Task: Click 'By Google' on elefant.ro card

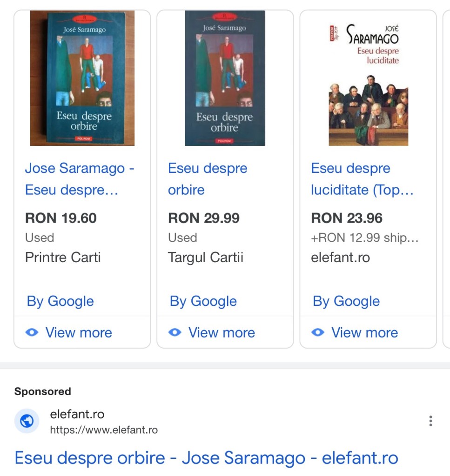Action: 346,301
